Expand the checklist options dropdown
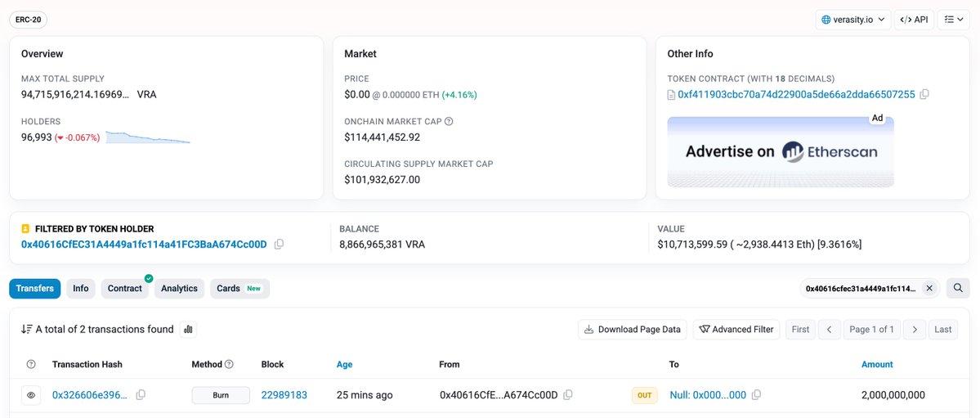 coord(953,20)
